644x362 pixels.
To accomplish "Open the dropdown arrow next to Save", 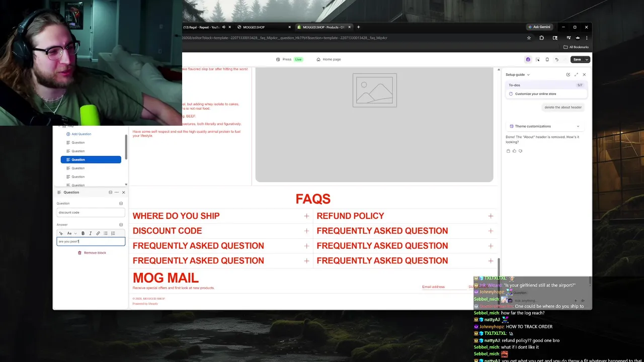I will (587, 59).
